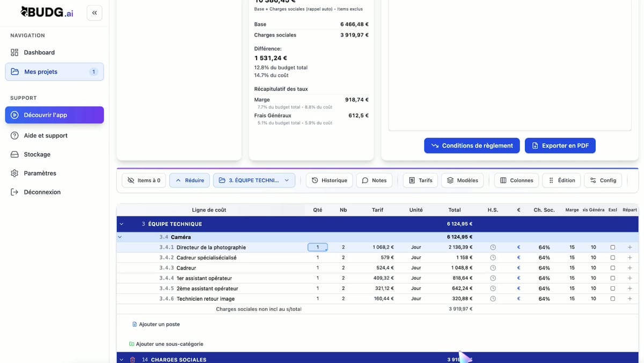The height and width of the screenshot is (363, 644).
Task: Check Excl for Technicien retour image
Action: tap(612, 299)
